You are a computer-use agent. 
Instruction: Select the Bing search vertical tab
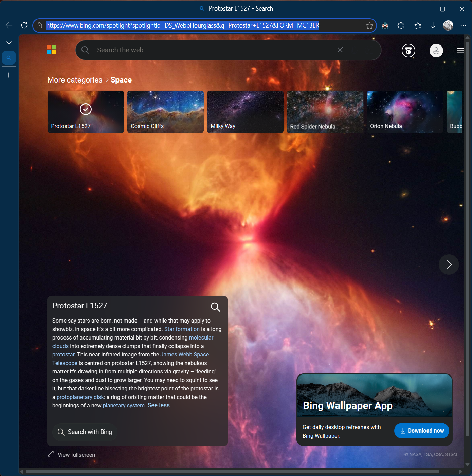click(9, 58)
